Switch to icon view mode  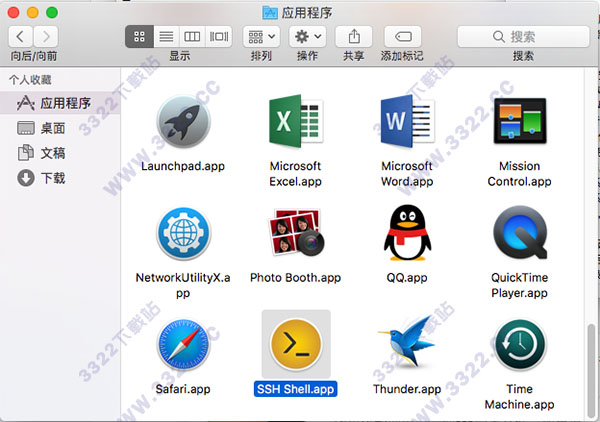139,37
